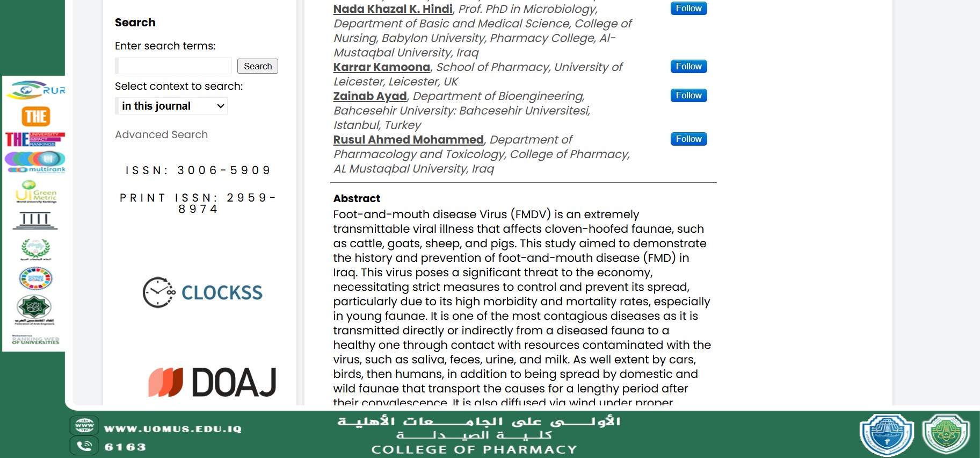Focus the search terms input field

point(175,66)
